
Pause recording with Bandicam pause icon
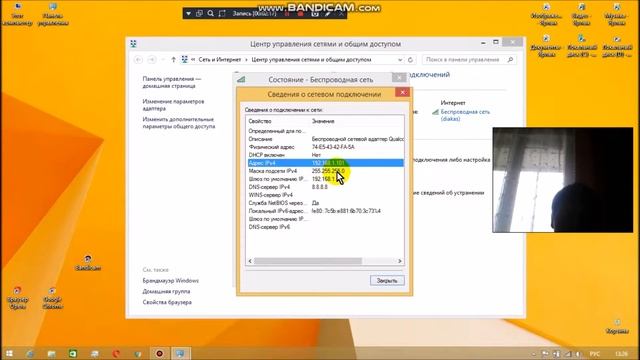tap(287, 13)
